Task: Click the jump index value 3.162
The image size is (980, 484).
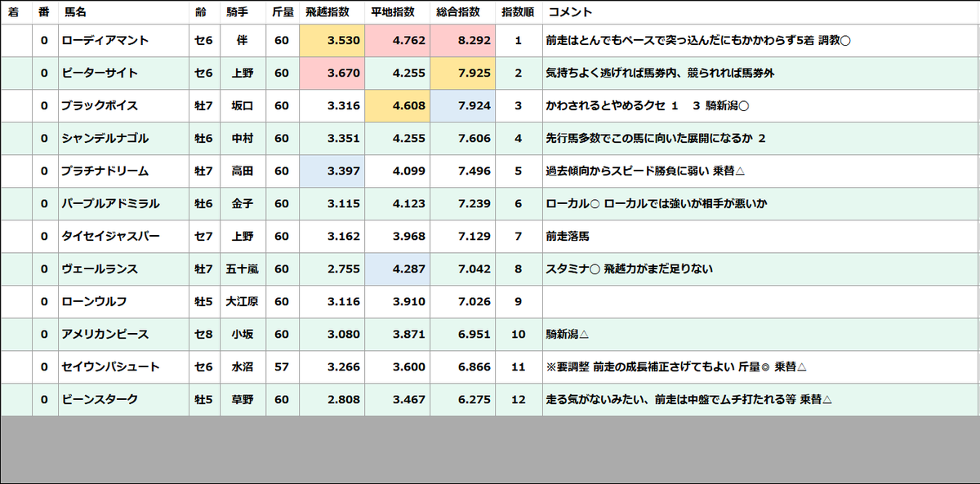Action: click(x=344, y=237)
